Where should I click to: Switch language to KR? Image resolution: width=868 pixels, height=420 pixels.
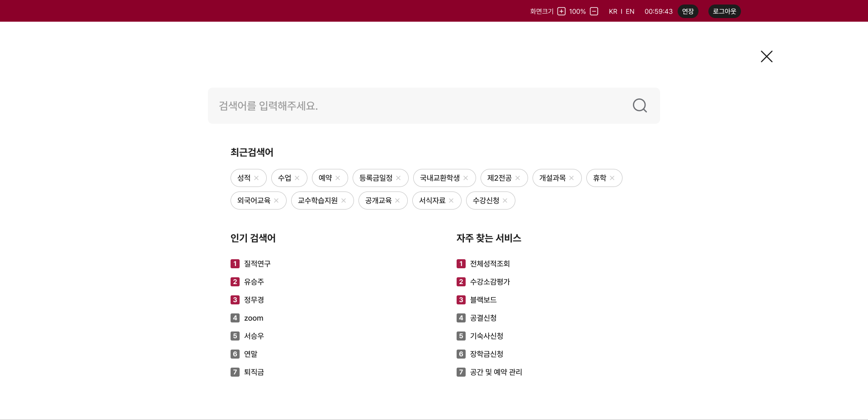[613, 11]
